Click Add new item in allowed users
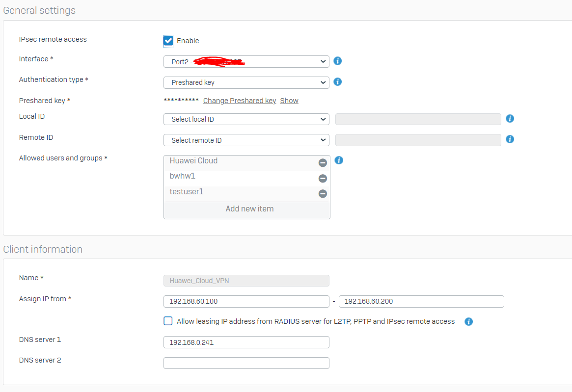This screenshot has height=392, width=572. (249, 209)
